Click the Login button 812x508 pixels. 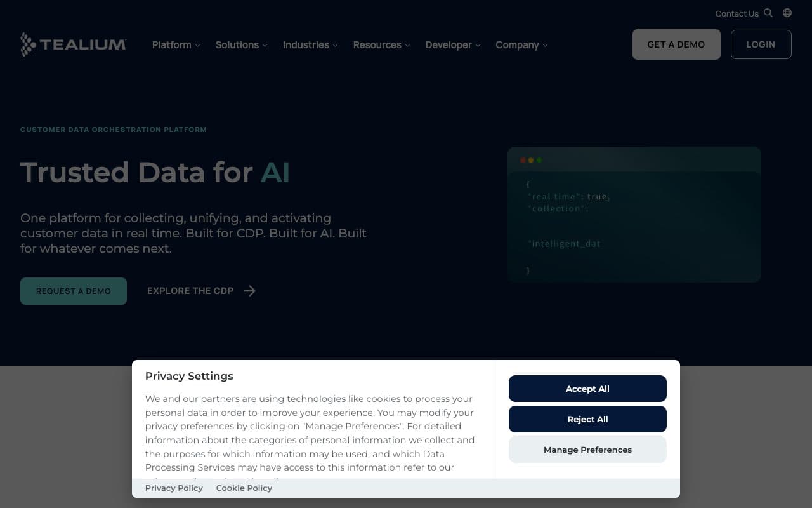761,44
